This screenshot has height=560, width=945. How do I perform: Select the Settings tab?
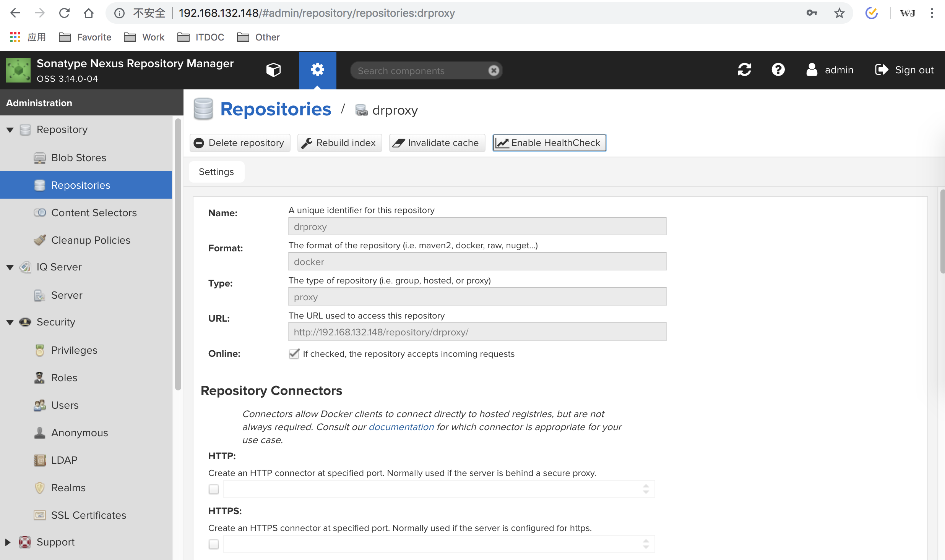pyautogui.click(x=216, y=172)
